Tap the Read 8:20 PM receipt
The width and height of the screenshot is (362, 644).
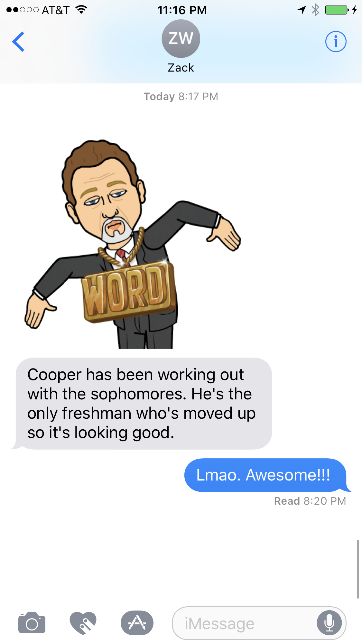pyautogui.click(x=310, y=501)
